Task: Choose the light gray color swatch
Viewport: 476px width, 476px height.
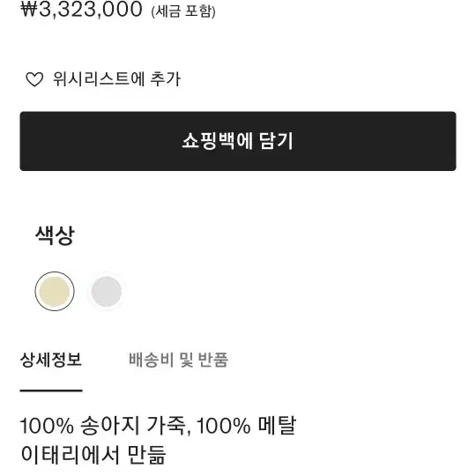Action: pos(107,292)
